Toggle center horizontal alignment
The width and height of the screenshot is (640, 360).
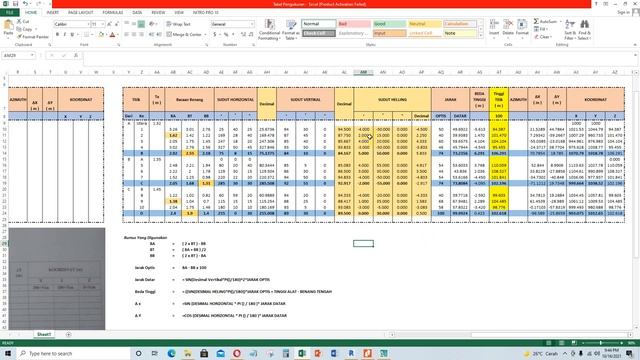pyautogui.click(x=134, y=35)
